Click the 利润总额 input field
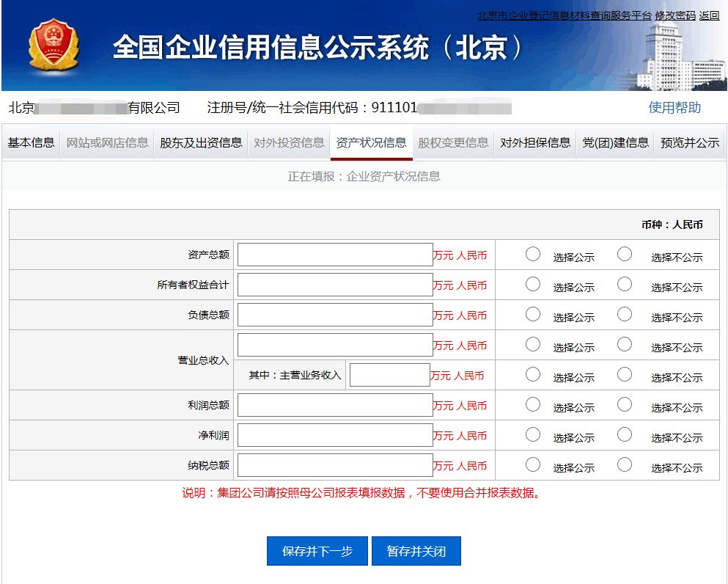 [335, 405]
